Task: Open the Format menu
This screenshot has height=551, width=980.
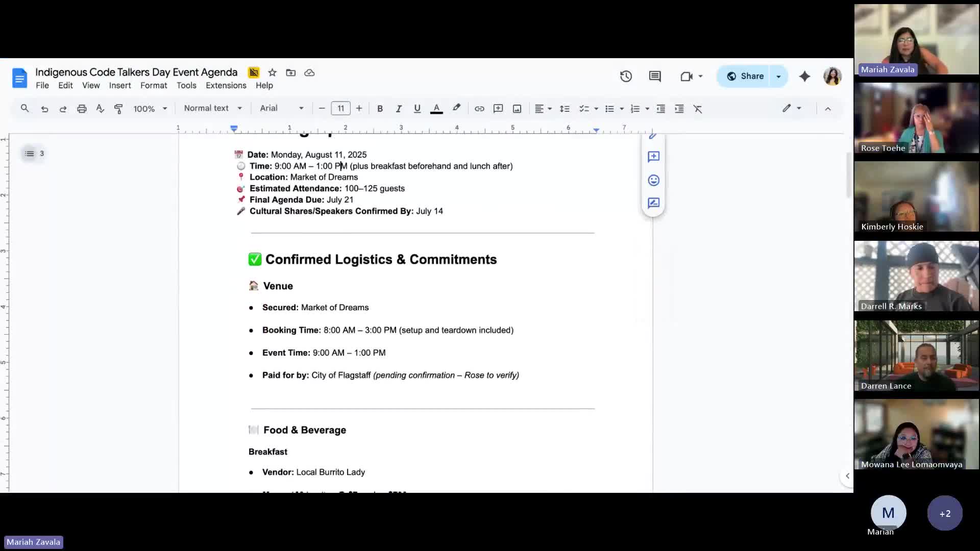Action: 154,85
